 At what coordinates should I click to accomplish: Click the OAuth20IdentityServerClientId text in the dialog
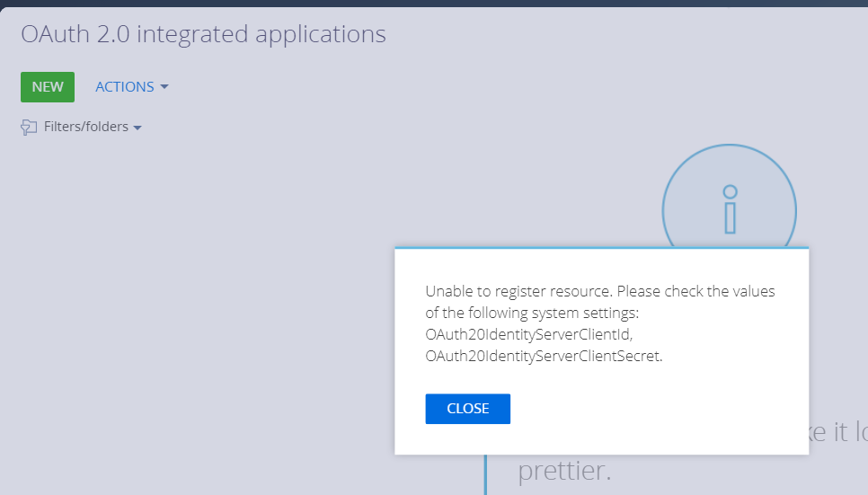click(x=528, y=334)
